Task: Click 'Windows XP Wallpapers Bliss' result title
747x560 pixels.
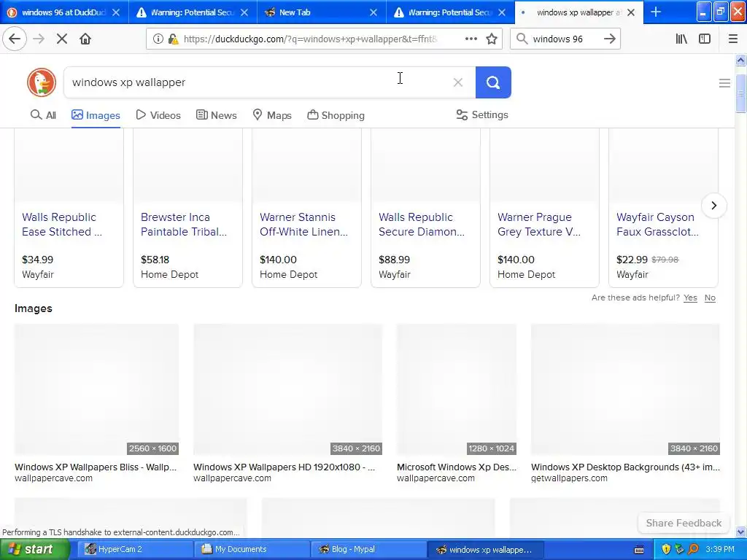Action: click(x=96, y=467)
